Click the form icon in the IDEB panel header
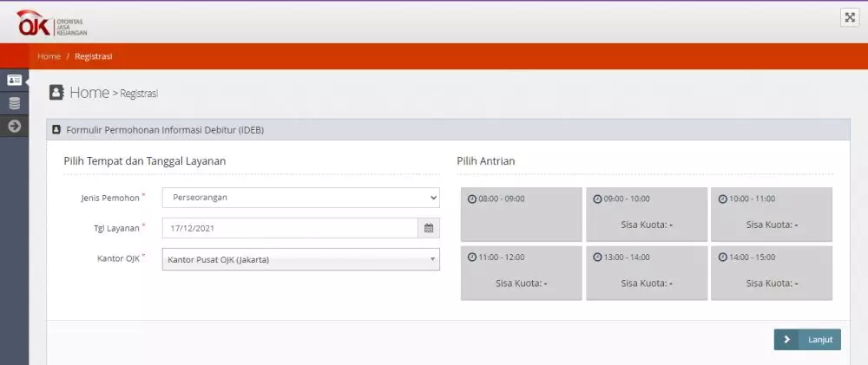This screenshot has width=868, height=365. [x=57, y=130]
